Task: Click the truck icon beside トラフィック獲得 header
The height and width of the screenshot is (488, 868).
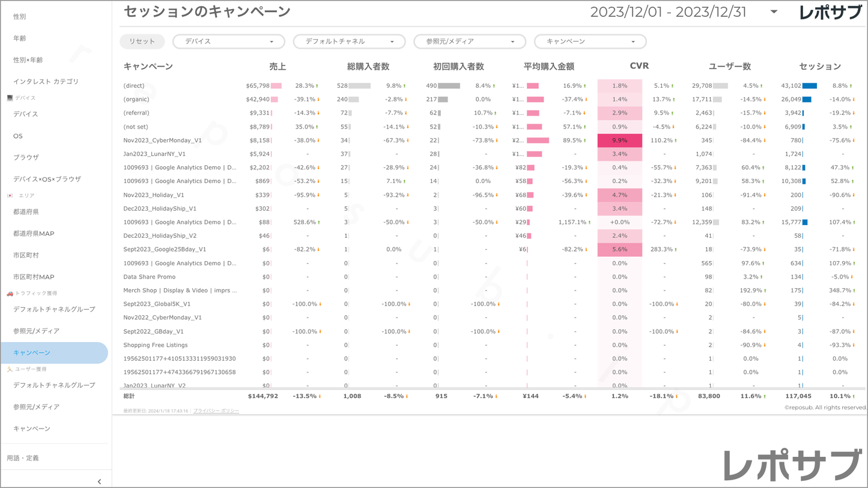Action: click(x=10, y=294)
